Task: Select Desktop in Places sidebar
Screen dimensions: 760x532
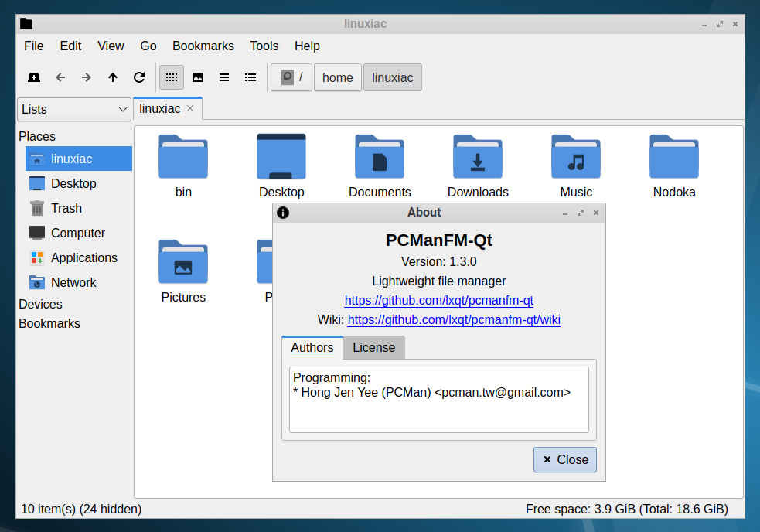Action: (x=79, y=183)
